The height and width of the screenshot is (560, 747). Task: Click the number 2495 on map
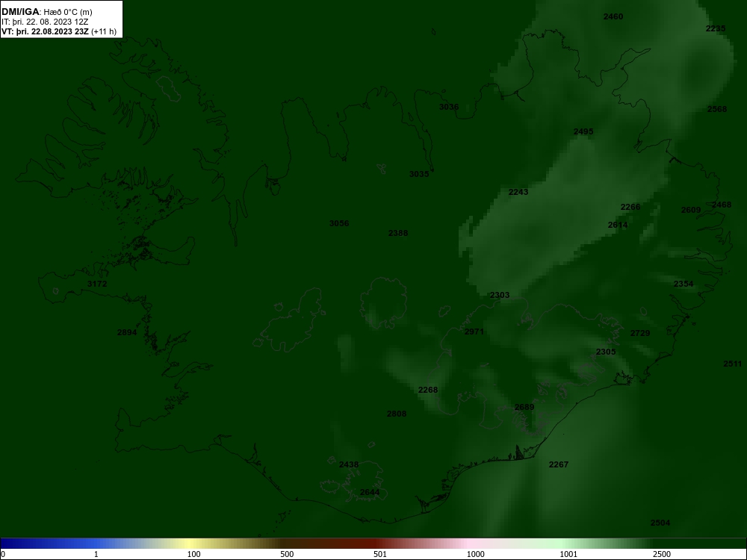tap(583, 131)
